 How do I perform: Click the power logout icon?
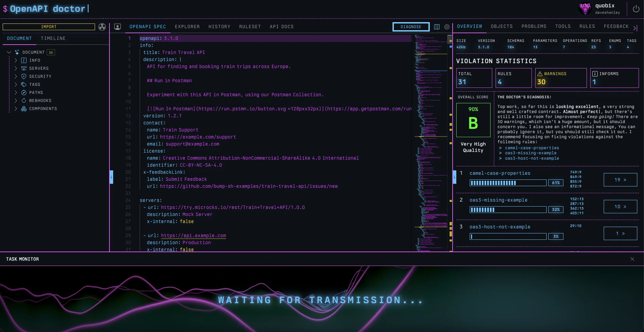tap(636, 9)
